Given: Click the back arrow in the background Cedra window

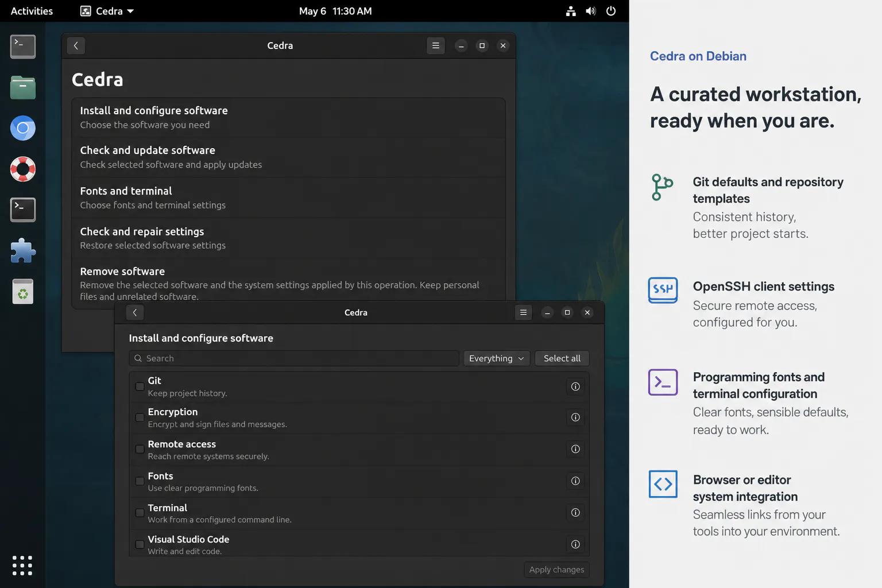Looking at the screenshot, I should [x=76, y=45].
